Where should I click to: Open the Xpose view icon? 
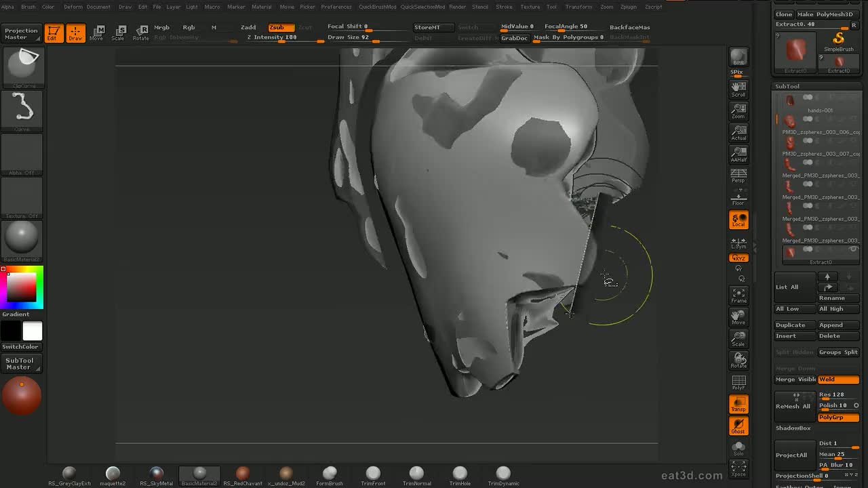click(738, 469)
